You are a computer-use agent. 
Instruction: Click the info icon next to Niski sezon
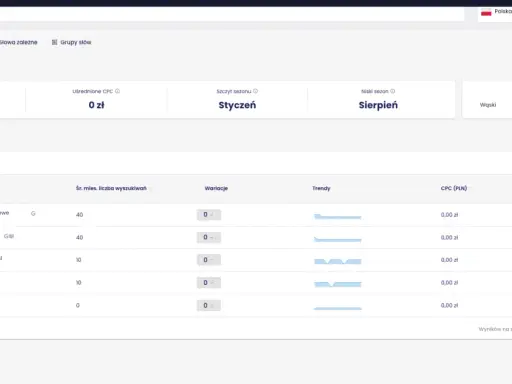pyautogui.click(x=393, y=91)
